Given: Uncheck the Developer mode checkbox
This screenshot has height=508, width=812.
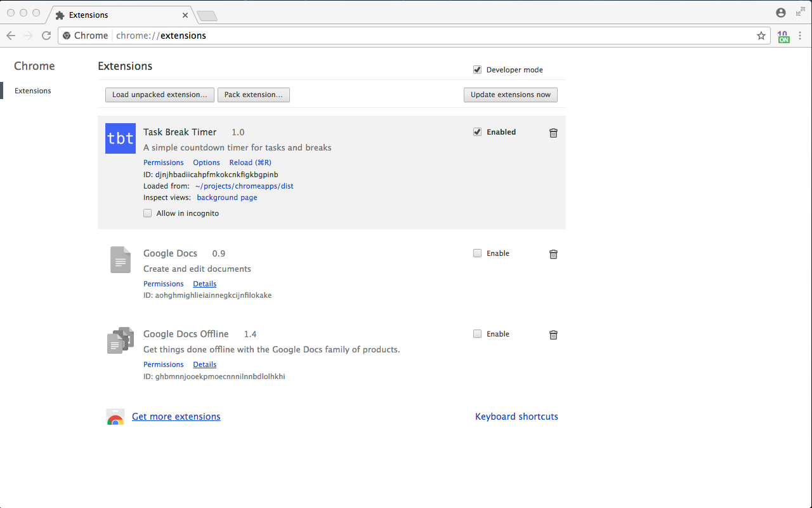Looking at the screenshot, I should 477,70.
